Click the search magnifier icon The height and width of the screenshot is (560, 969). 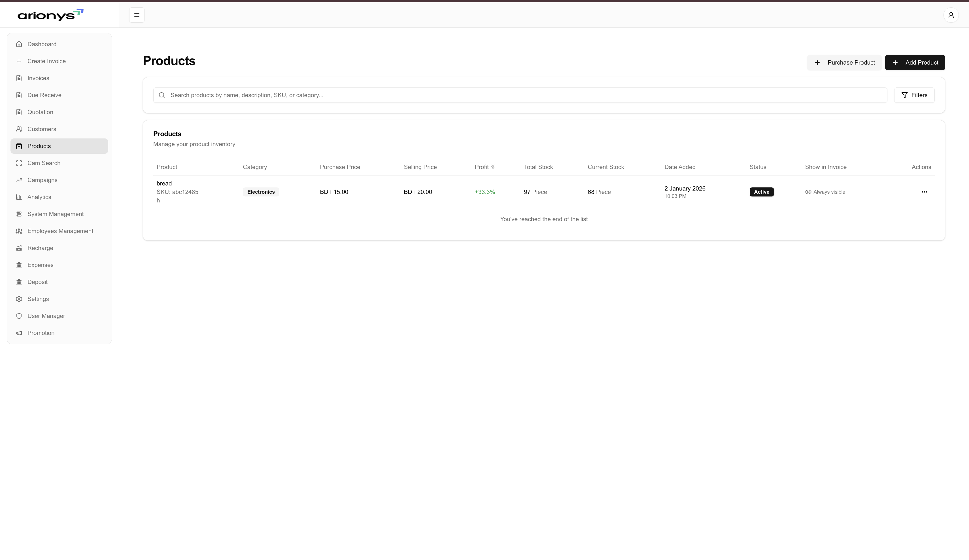(161, 95)
